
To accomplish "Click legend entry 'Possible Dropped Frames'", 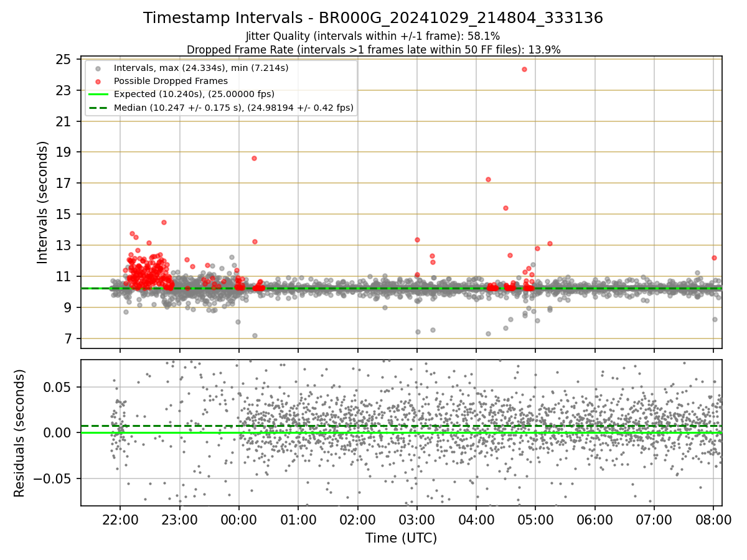I will tap(171, 81).
